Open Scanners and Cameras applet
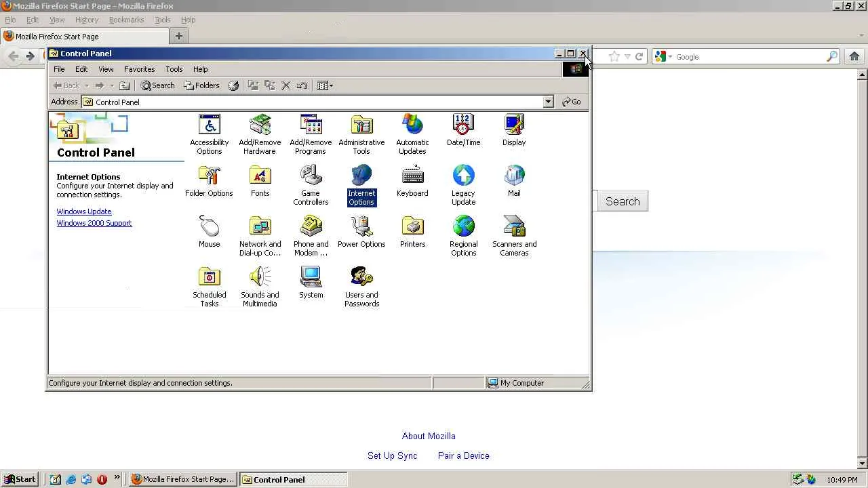The image size is (868, 488). pyautogui.click(x=514, y=236)
